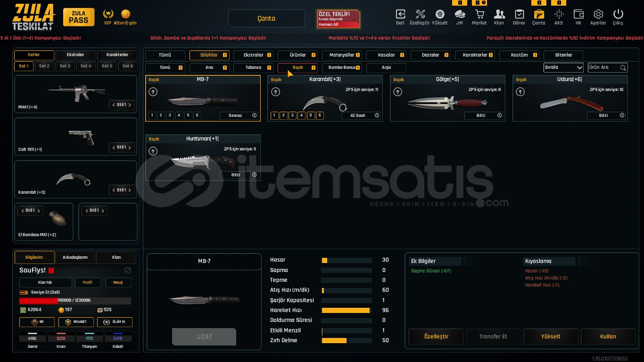Image resolution: width=644 pixels, height=362 pixels.
Task: Toggle set slot 6 on Karambit[+3] card
Action: [x=320, y=115]
